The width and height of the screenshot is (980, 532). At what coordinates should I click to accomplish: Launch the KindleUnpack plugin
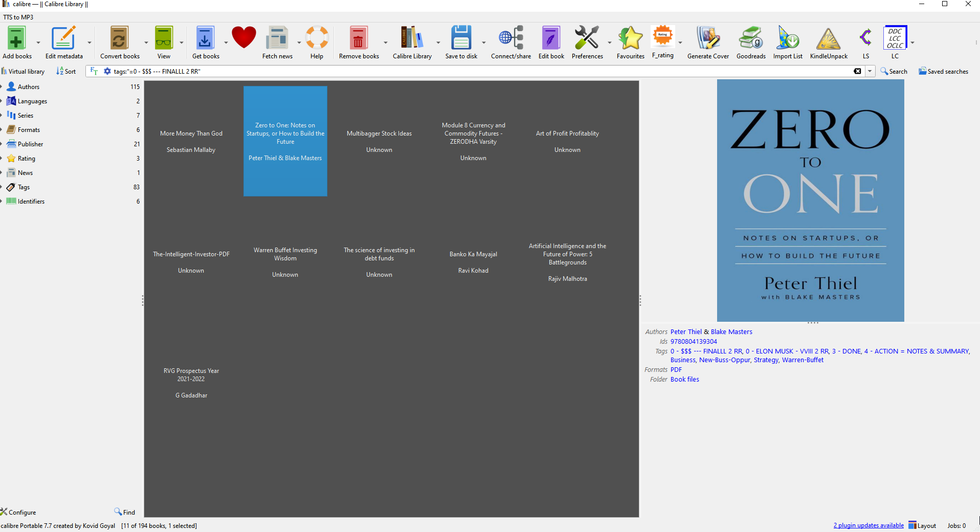[x=829, y=38]
